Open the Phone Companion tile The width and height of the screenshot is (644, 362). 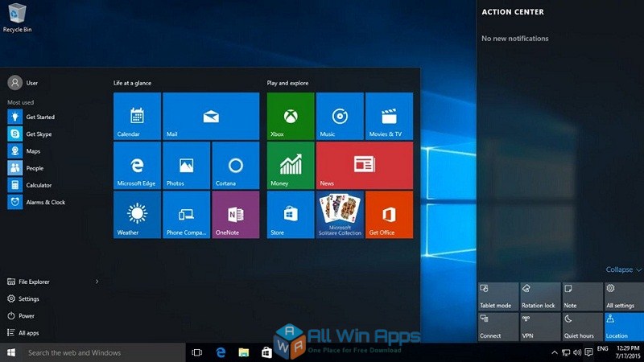click(x=187, y=215)
